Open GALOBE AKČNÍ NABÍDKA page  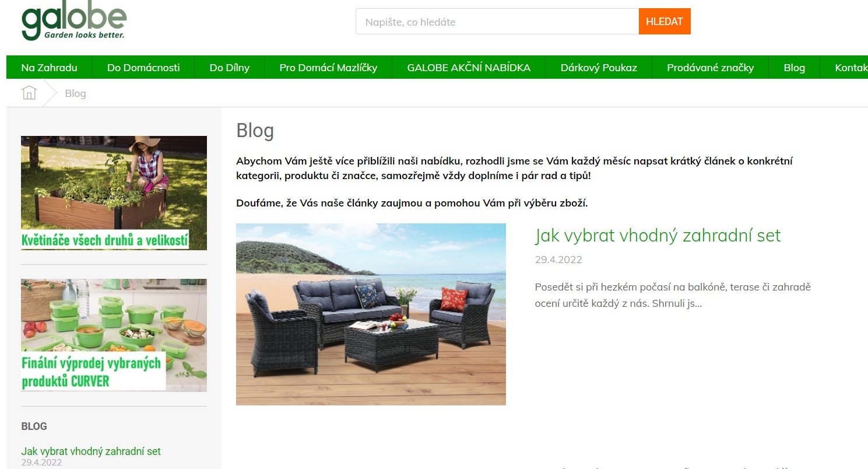(469, 68)
